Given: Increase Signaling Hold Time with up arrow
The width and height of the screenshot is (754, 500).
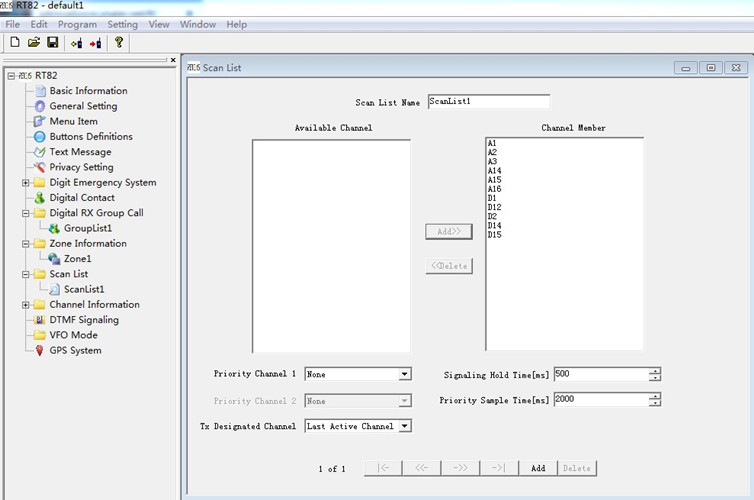Looking at the screenshot, I should (655, 371).
